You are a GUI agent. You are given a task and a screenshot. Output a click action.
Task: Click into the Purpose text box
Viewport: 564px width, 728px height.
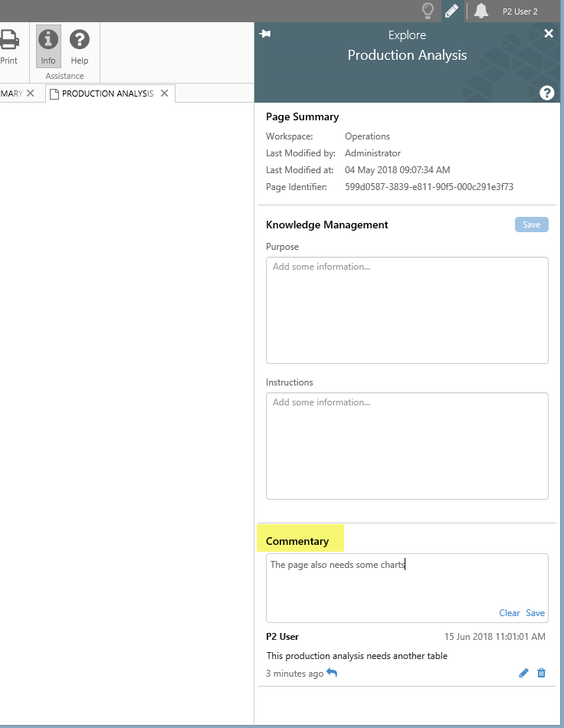(407, 310)
